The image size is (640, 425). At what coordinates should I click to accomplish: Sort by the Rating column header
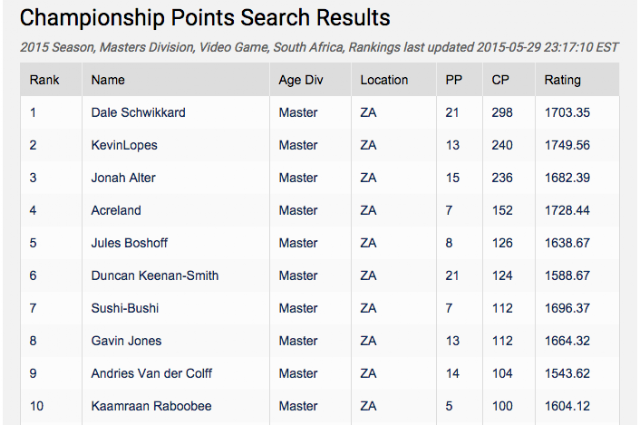click(x=562, y=80)
